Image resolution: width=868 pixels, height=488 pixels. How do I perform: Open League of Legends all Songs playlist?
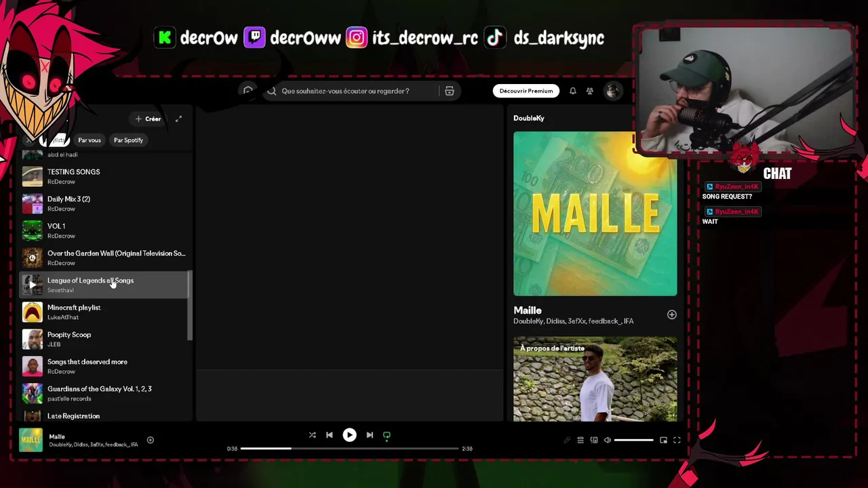coord(104,285)
